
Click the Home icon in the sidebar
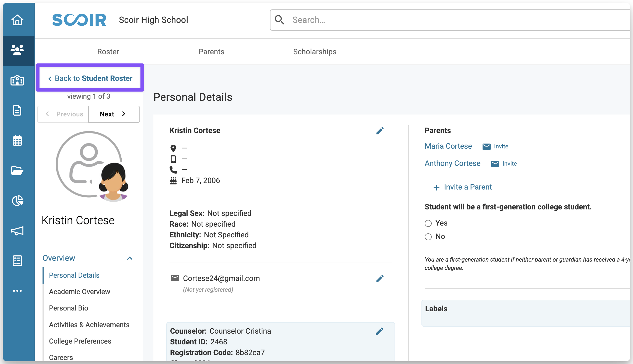click(17, 20)
